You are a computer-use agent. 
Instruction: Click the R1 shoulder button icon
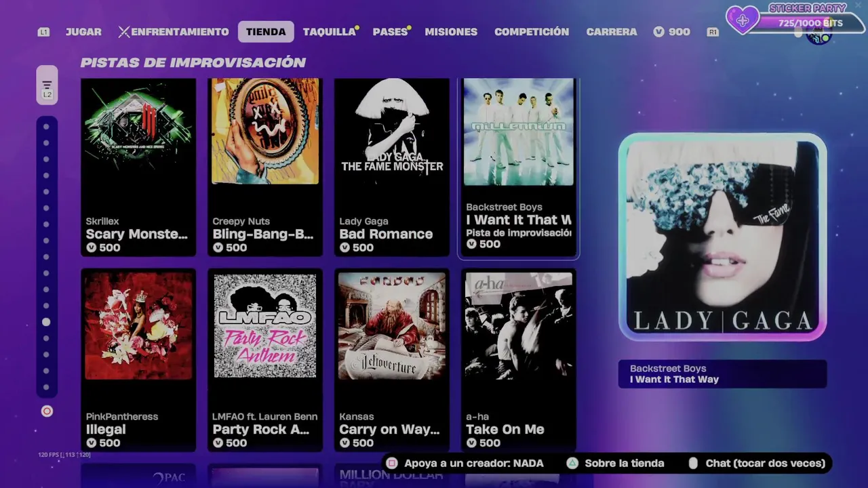(x=713, y=32)
